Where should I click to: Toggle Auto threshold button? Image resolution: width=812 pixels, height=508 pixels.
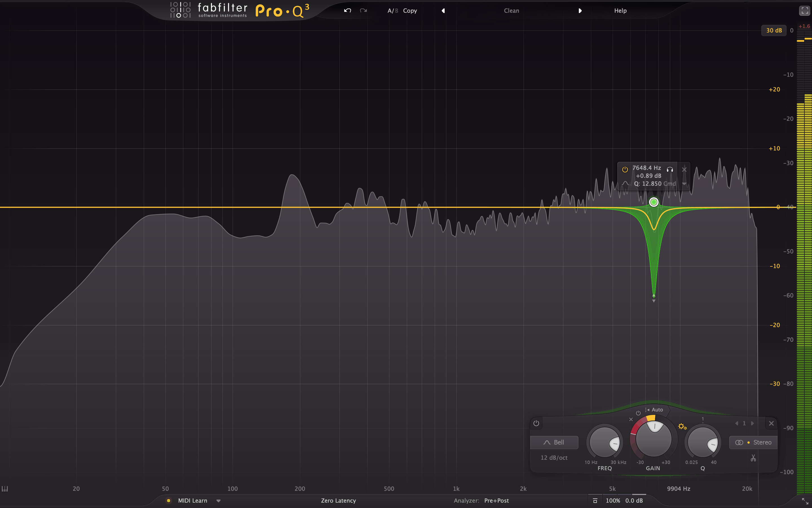tap(654, 410)
